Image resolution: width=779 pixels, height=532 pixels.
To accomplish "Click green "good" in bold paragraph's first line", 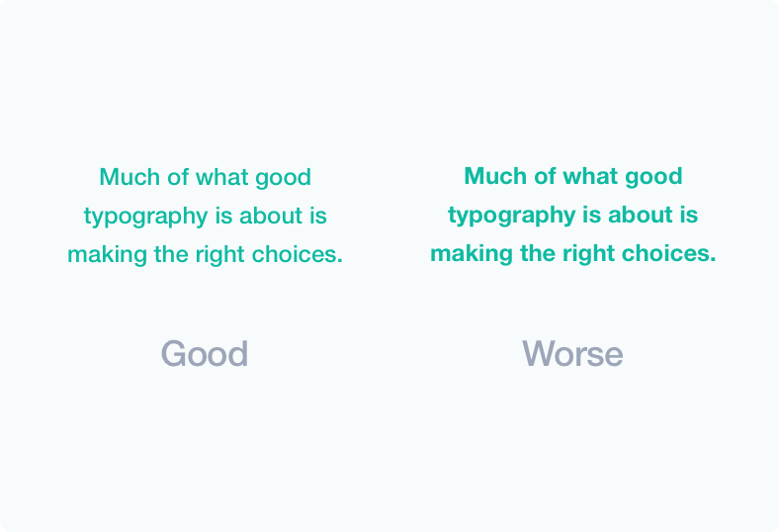I will tap(653, 177).
